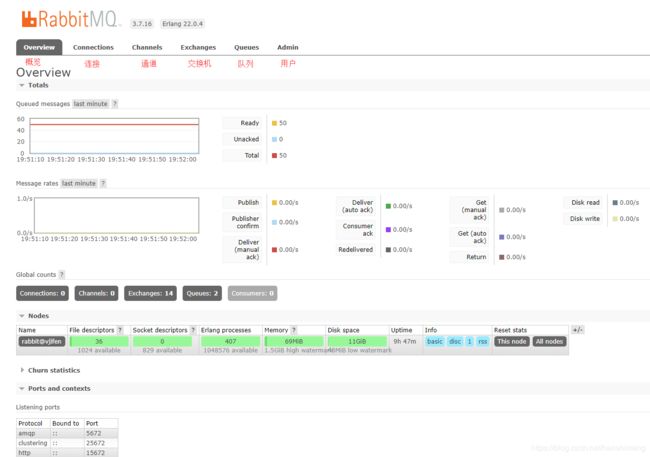Click the Disk read rate swatch
This screenshot has width=650, height=457.
pyautogui.click(x=615, y=203)
